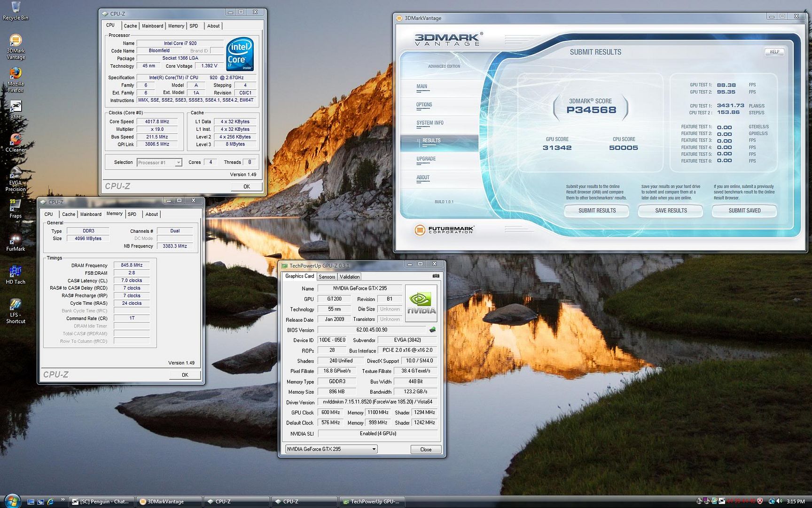Click the HELP button in 3DMark Vantage

coord(774,52)
